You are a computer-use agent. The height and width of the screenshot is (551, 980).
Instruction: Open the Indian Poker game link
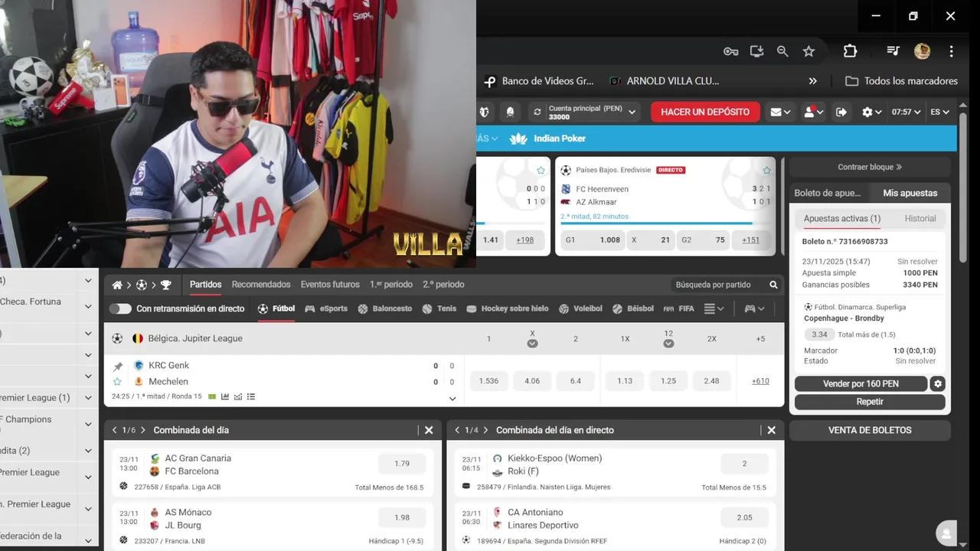click(547, 139)
